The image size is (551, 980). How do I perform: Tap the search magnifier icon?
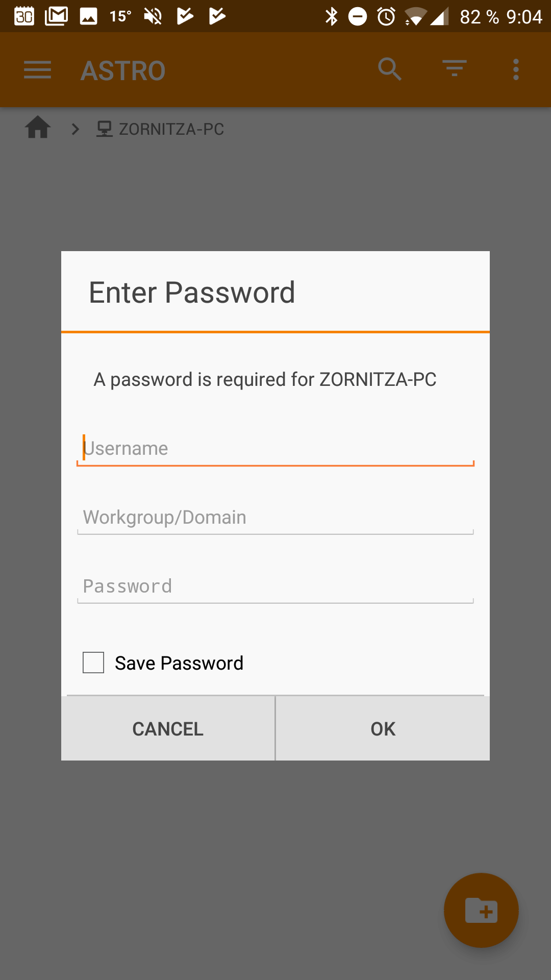point(390,69)
